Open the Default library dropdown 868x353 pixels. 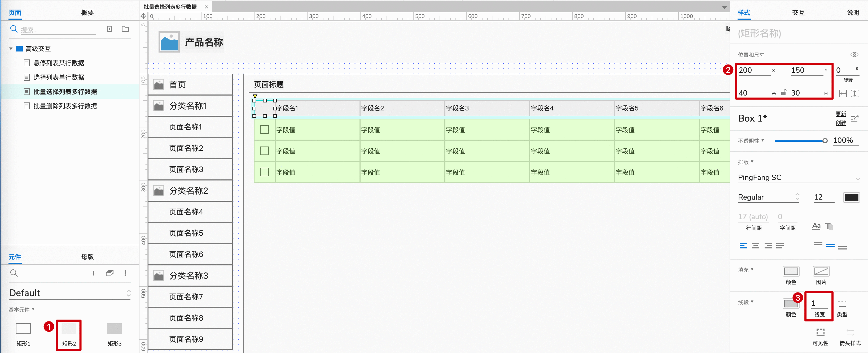70,293
